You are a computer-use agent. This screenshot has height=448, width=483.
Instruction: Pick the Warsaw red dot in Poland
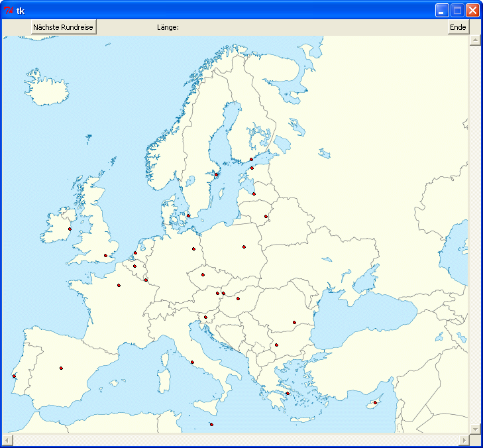[x=244, y=247]
